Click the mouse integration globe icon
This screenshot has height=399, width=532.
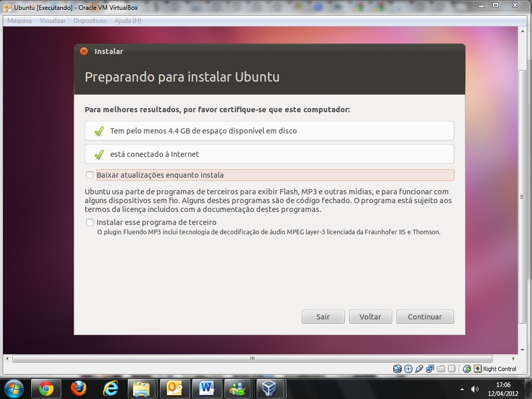(467, 369)
